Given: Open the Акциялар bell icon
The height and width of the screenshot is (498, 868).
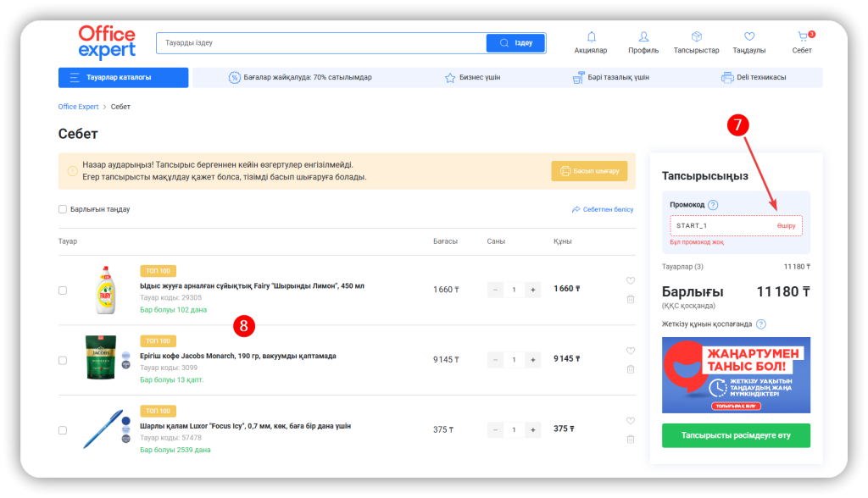Looking at the screenshot, I should click(591, 37).
